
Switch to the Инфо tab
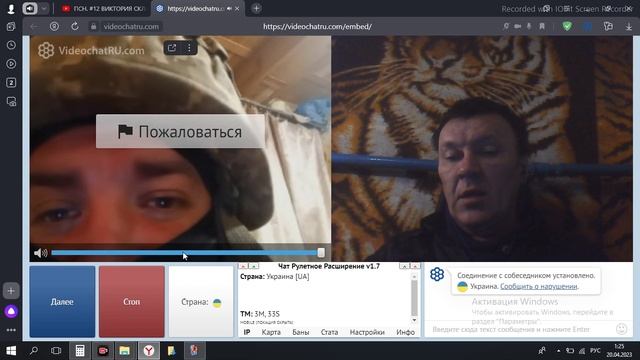[405, 332]
